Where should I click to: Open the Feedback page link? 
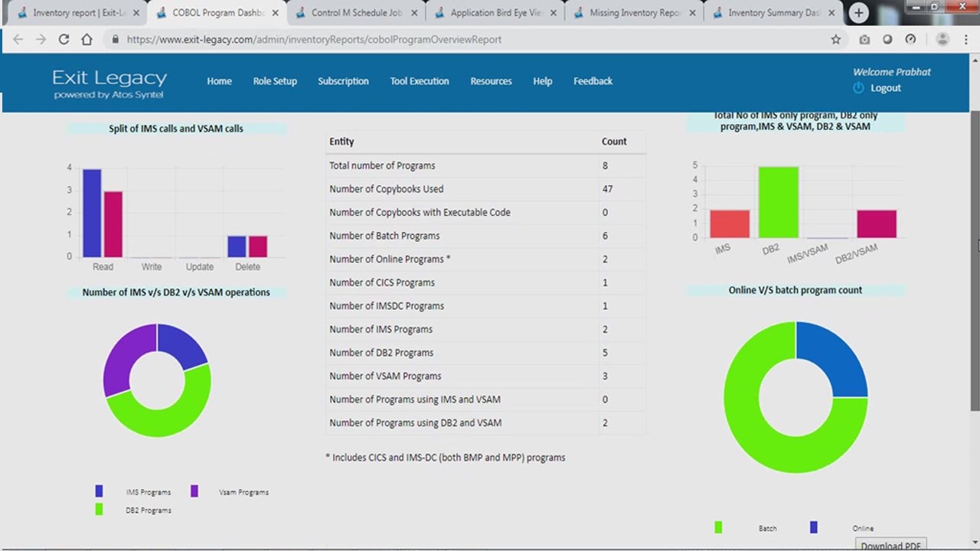coord(593,81)
